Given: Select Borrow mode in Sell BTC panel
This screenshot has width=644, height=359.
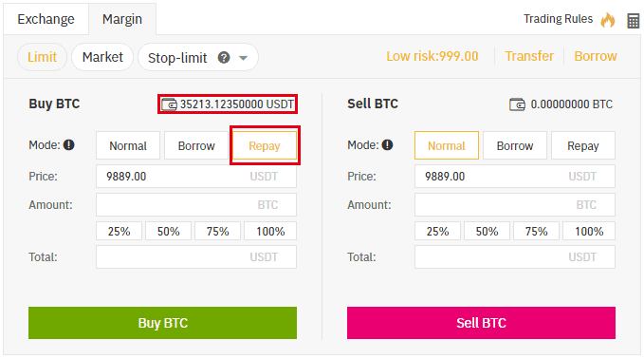Looking at the screenshot, I should pos(515,145).
